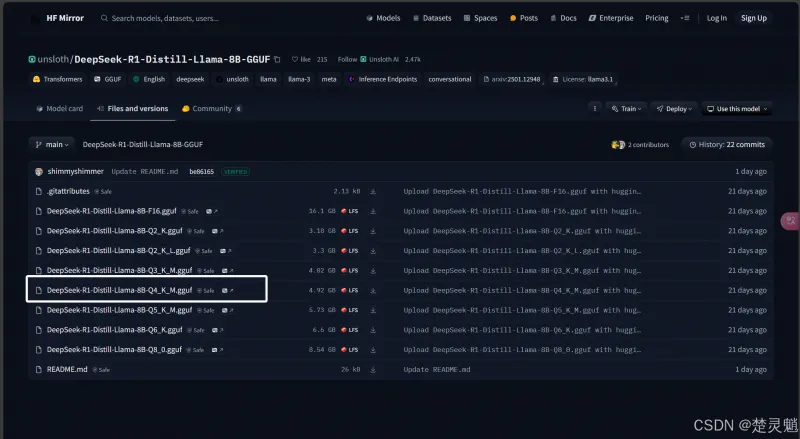Click download icon for F16.gguf

click(x=373, y=211)
